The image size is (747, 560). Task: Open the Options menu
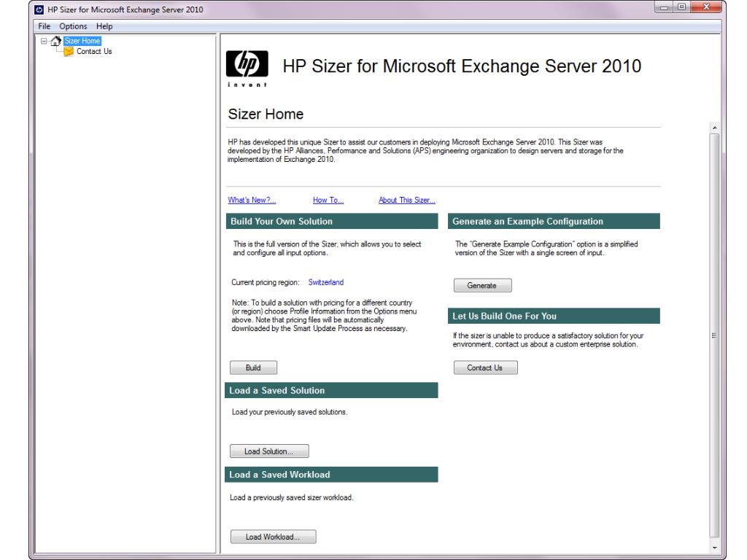coord(73,26)
